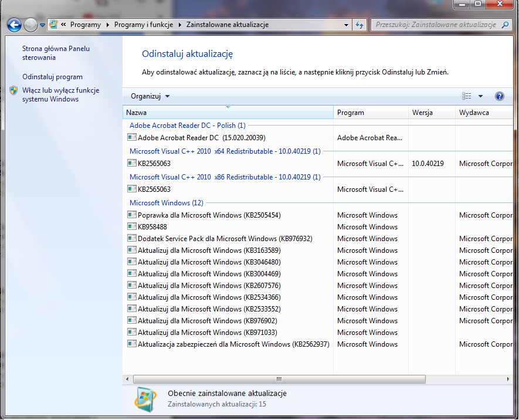Sort by the Wydawca column header
This screenshot has width=519, height=420.
[484, 113]
